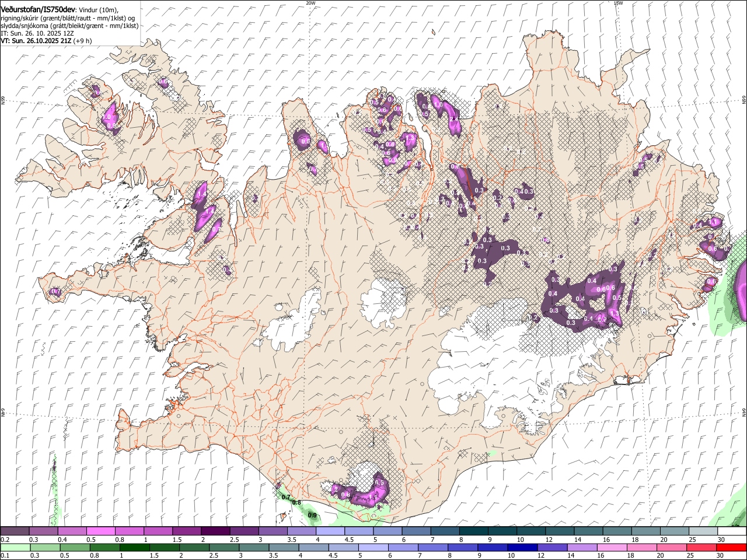Image resolution: width=747 pixels, height=560 pixels.
Task: Select upper scale swatch between 0.2 and 0.3
Action: coord(15,531)
